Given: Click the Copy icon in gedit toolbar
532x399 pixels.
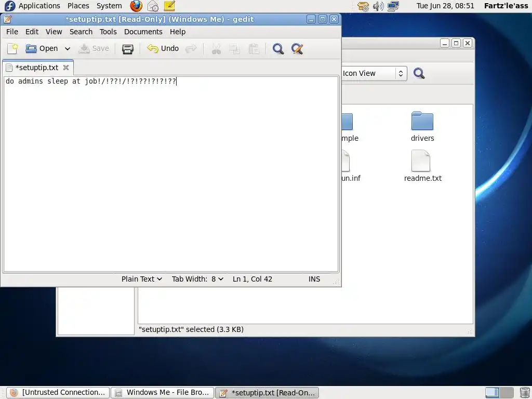Looking at the screenshot, I should tap(234, 49).
